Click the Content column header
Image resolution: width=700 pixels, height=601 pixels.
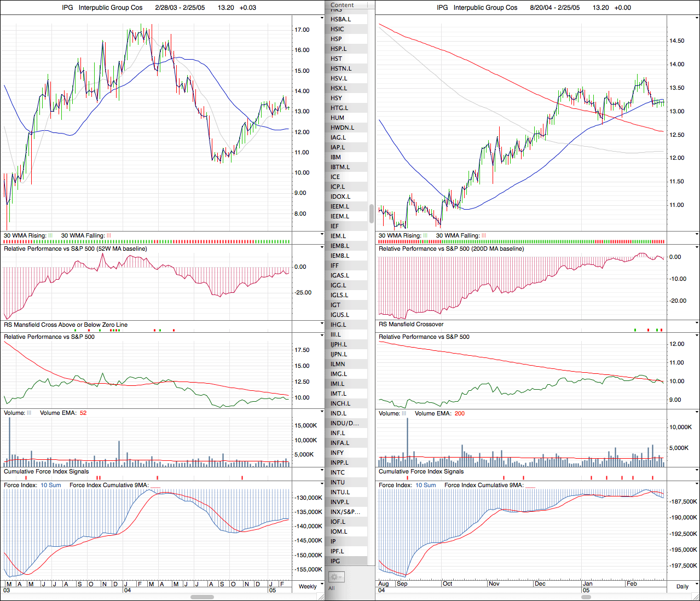[x=343, y=5]
